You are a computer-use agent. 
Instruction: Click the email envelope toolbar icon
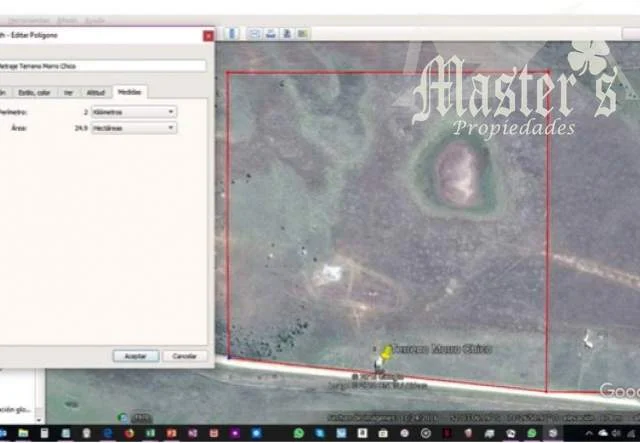(x=254, y=34)
